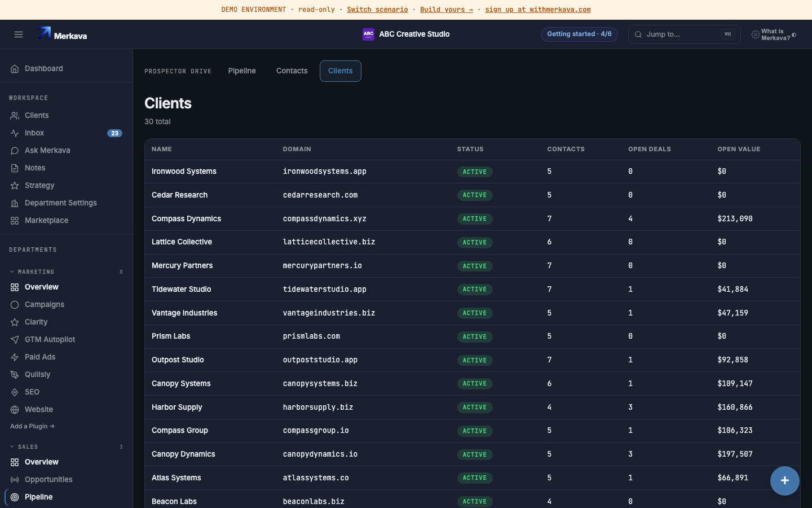Open the Prism Labs client

pos(171,336)
